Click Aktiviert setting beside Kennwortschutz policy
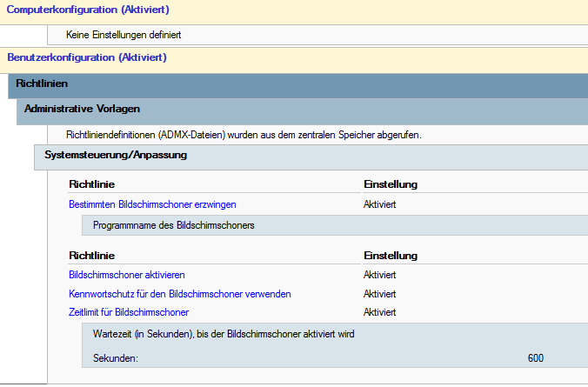This screenshot has height=387, width=588. pyautogui.click(x=380, y=294)
